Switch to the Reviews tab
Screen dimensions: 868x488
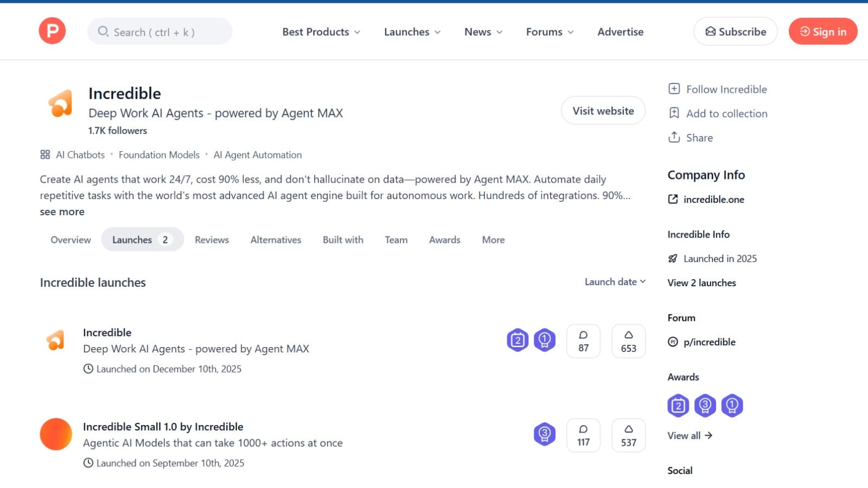tap(212, 240)
